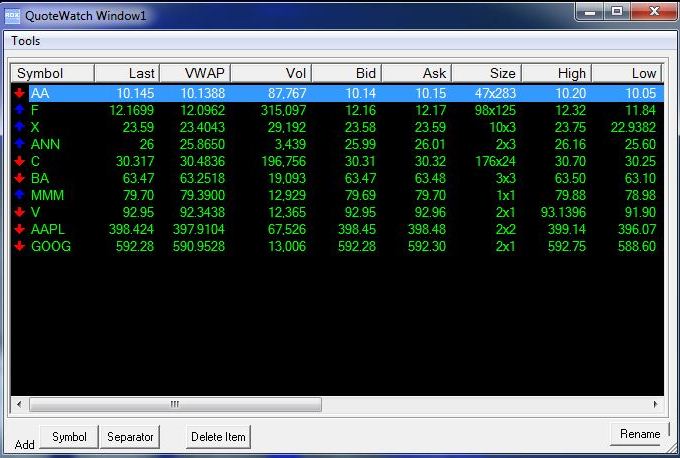Click the horizontal scrollbar thumb
Screen dimensions: 680x458
click(175, 404)
